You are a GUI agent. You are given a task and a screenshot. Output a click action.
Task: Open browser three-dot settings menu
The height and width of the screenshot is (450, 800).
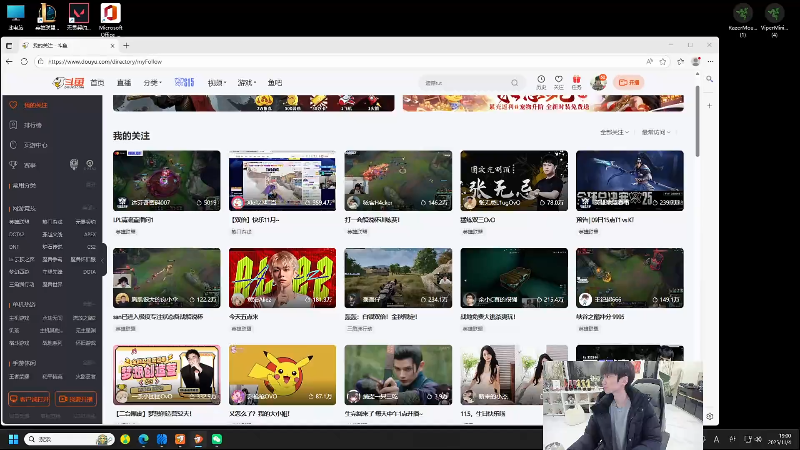(710, 62)
